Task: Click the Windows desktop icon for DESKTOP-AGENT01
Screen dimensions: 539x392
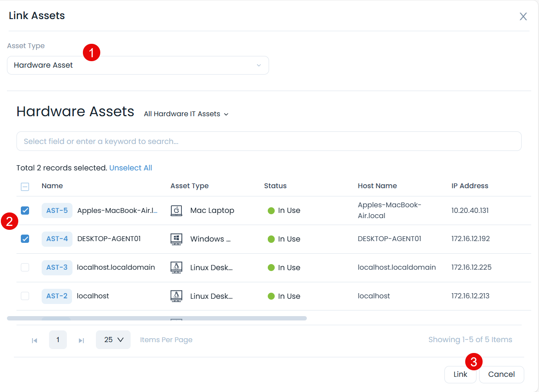Action: coord(176,239)
